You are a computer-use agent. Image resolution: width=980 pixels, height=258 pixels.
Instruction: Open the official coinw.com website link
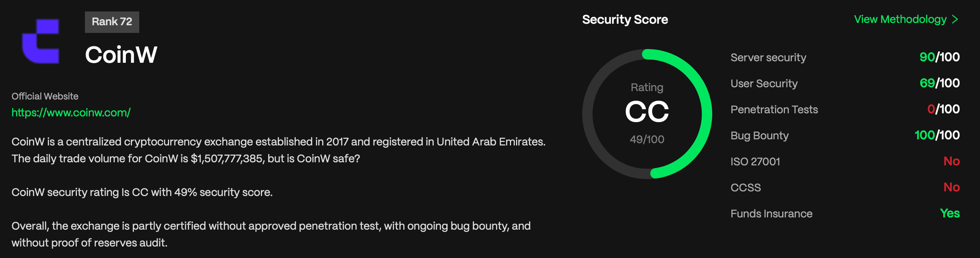pos(71,113)
